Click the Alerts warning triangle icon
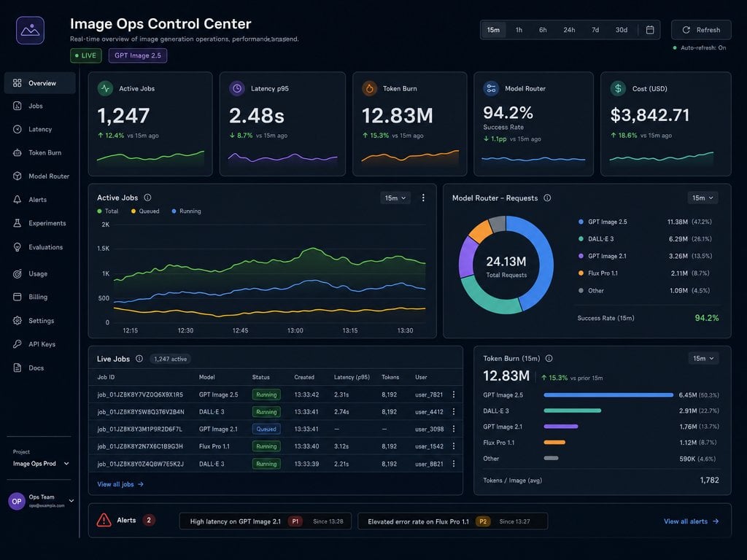Viewport: 747px width, 560px height. tap(104, 520)
